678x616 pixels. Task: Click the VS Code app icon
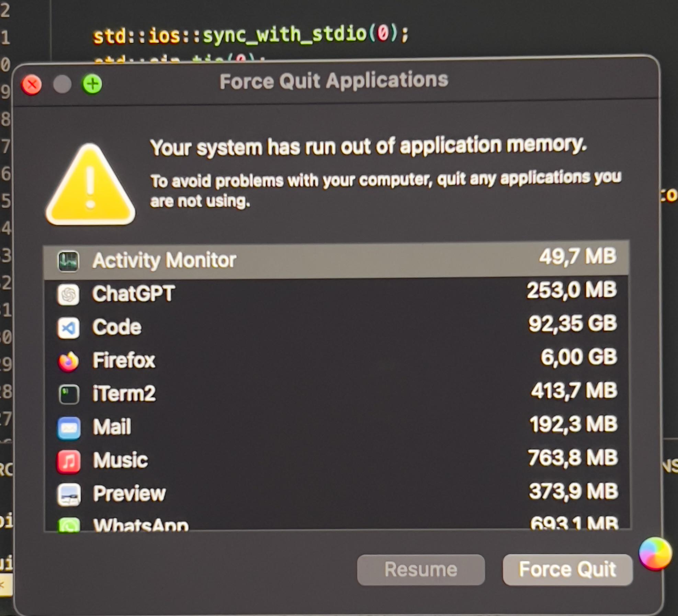(x=68, y=328)
